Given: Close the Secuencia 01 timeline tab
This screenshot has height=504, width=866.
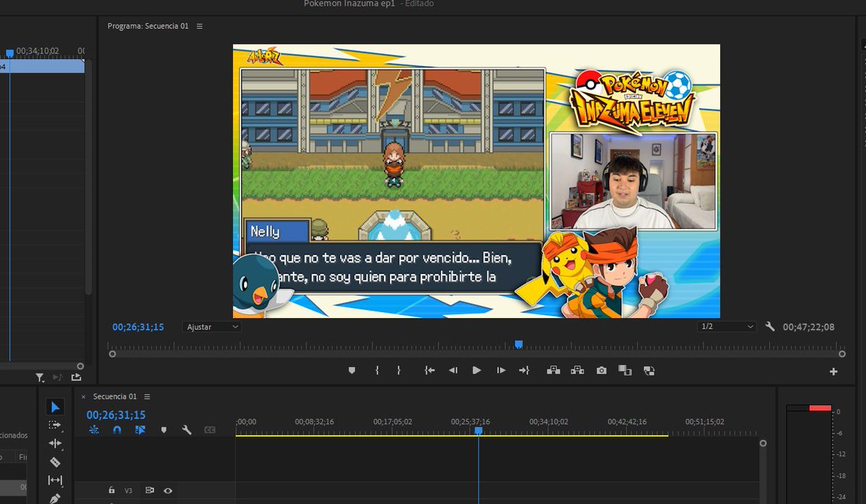Looking at the screenshot, I should click(83, 397).
